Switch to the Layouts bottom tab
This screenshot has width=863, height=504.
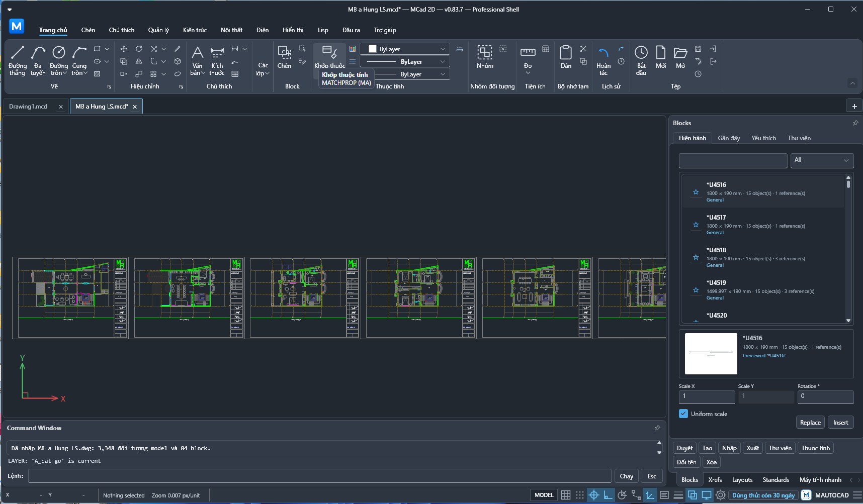click(742, 480)
